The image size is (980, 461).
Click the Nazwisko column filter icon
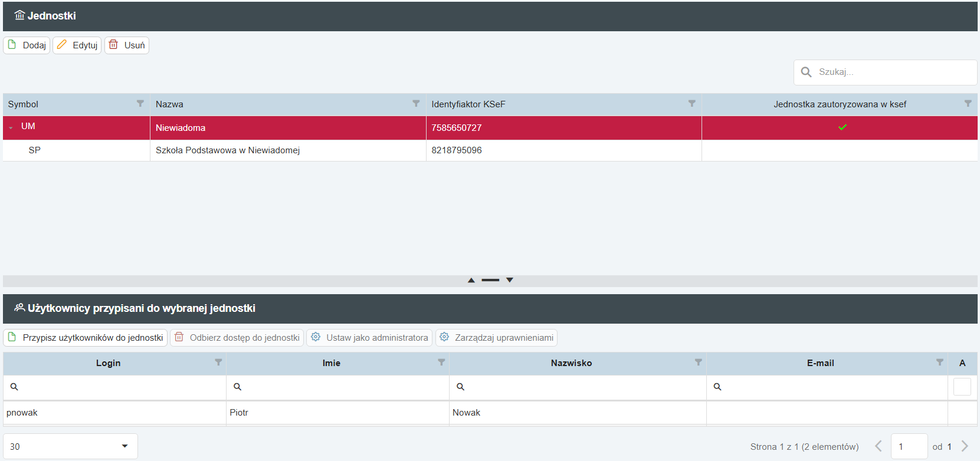699,363
